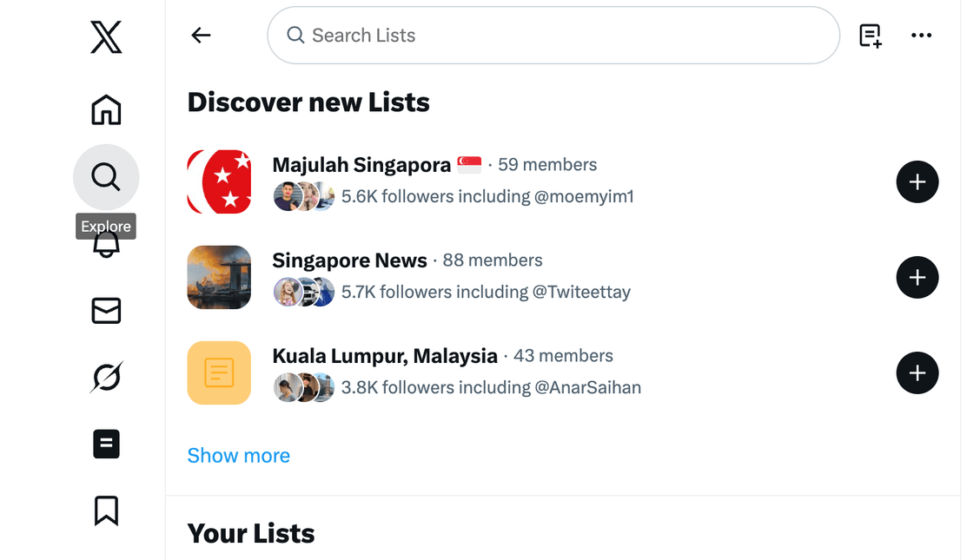Viewport: 980px width, 560px height.
Task: Open the Messages envelope icon
Action: (x=105, y=310)
